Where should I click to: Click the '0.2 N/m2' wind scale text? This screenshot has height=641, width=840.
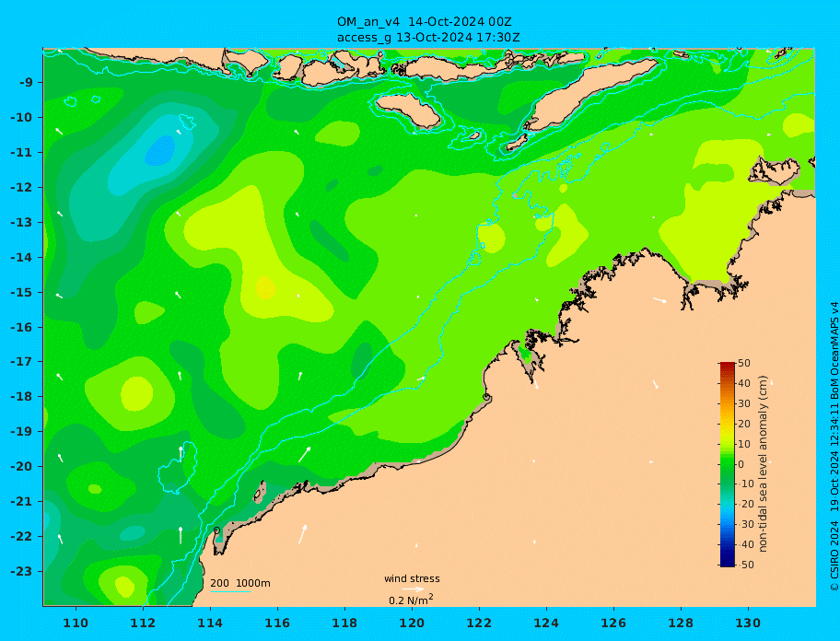(x=411, y=600)
